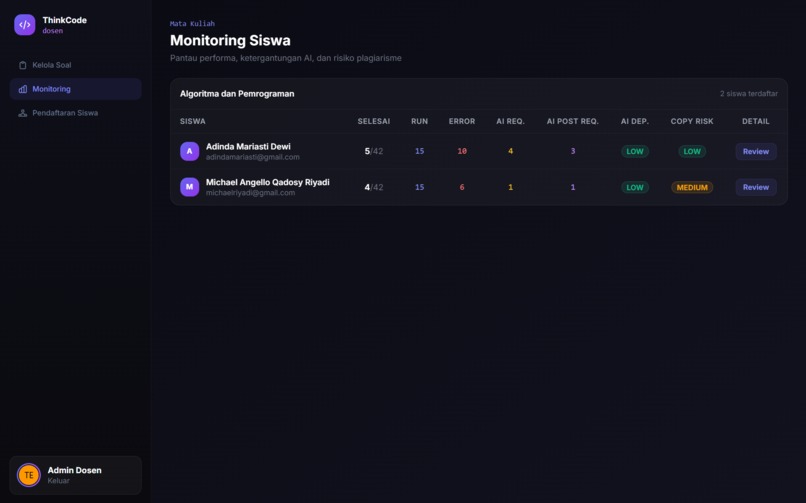Click Michael's purple 'M' avatar

(190, 187)
